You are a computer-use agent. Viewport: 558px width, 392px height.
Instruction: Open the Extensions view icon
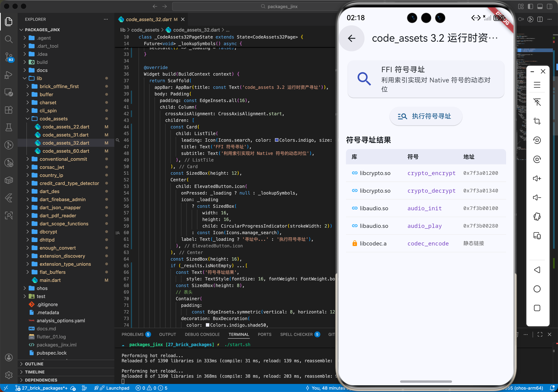click(9, 110)
